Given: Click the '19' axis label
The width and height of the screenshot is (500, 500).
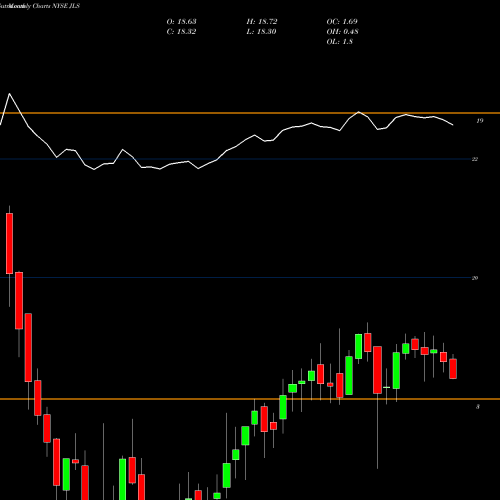Looking at the screenshot, I should (479, 121).
